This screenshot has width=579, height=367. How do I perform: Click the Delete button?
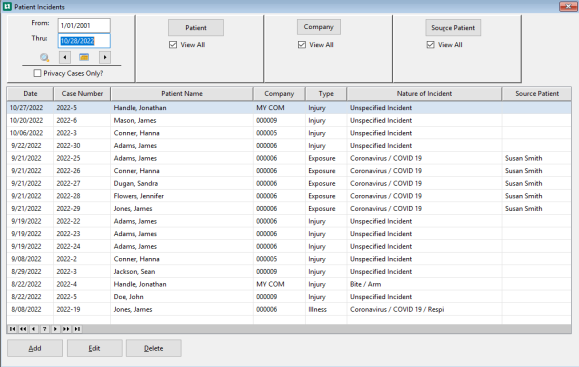154,348
